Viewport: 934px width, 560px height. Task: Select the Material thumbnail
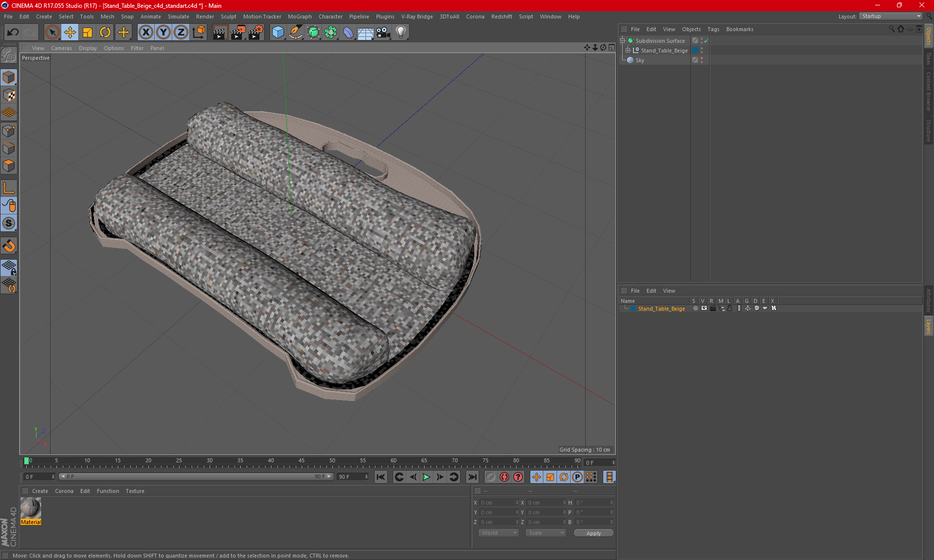[31, 508]
